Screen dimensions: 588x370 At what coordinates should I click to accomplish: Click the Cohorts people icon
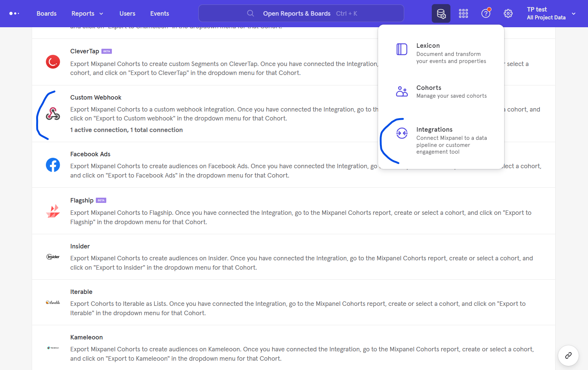pyautogui.click(x=402, y=91)
